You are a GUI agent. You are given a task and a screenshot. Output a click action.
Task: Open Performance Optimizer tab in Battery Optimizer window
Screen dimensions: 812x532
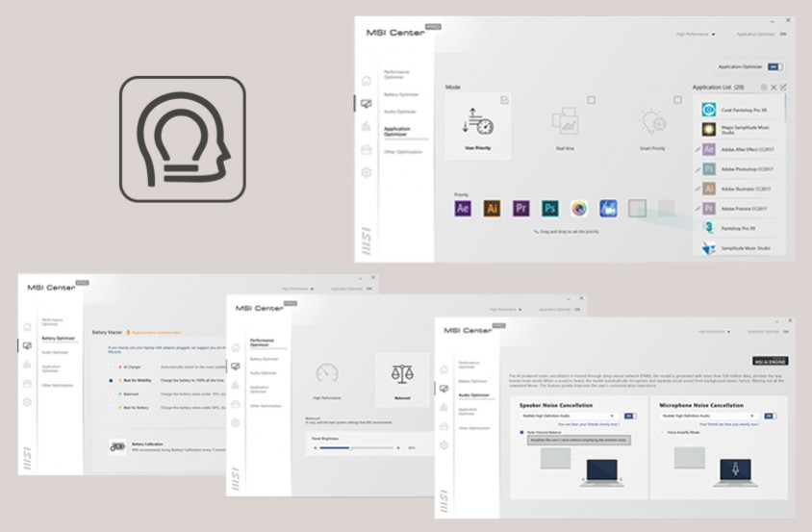52,321
